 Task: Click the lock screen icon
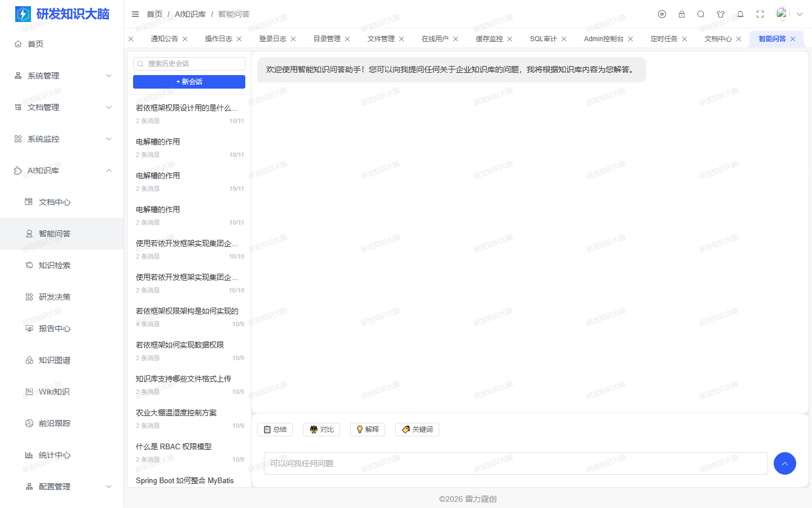point(682,14)
